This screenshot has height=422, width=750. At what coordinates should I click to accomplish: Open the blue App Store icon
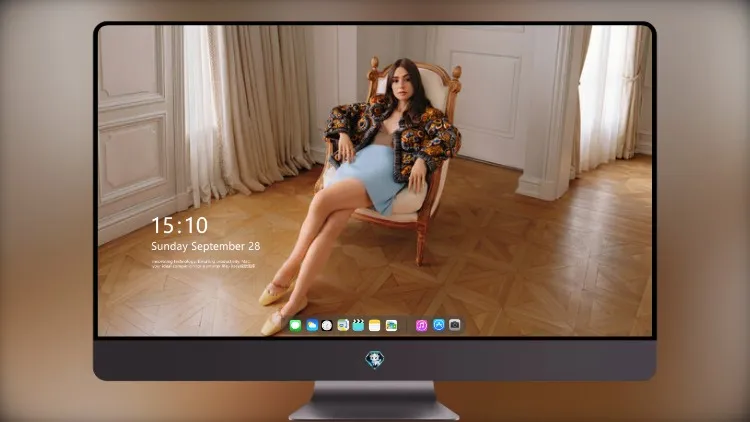point(439,325)
